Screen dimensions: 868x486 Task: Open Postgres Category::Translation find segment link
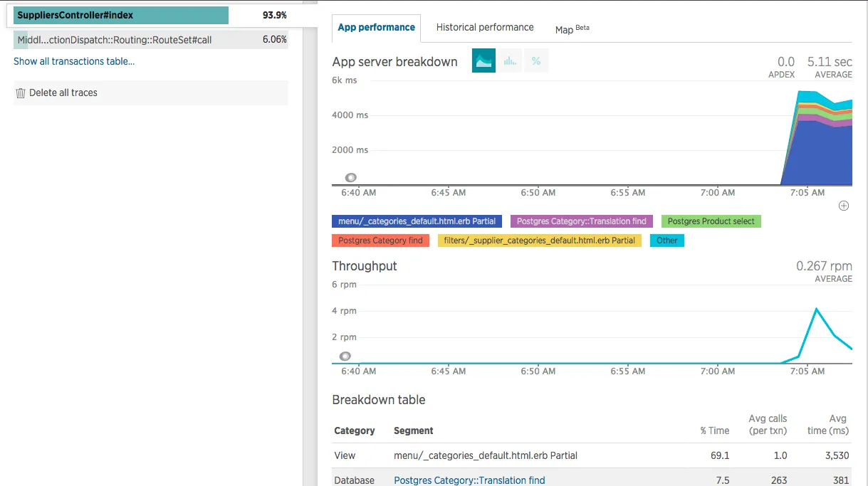[x=469, y=480]
